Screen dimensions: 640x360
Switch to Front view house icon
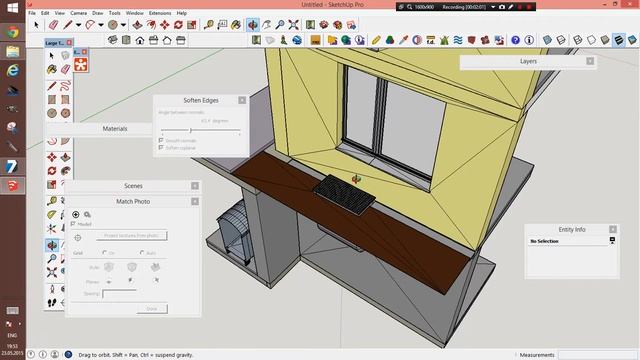(140, 40)
